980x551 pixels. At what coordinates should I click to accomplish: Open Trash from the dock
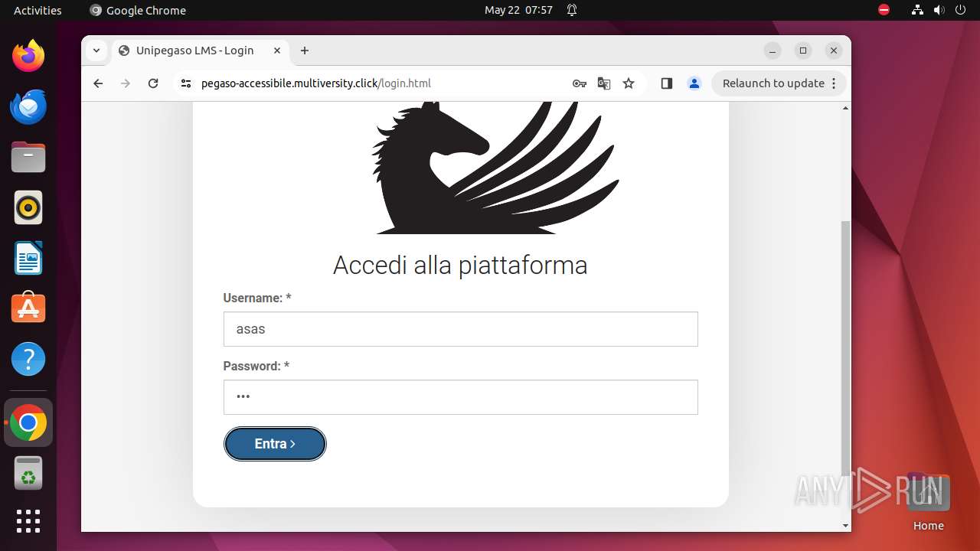tap(28, 473)
